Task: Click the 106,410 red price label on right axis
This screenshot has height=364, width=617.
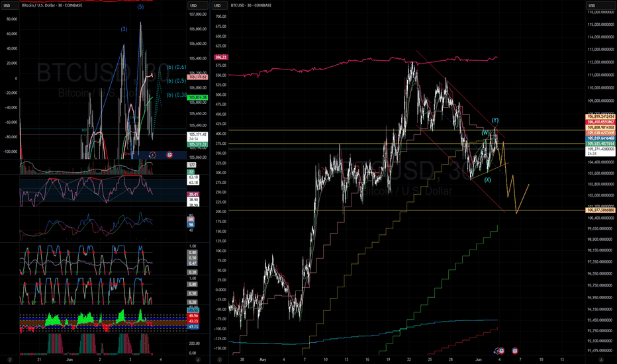Action: coord(600,122)
